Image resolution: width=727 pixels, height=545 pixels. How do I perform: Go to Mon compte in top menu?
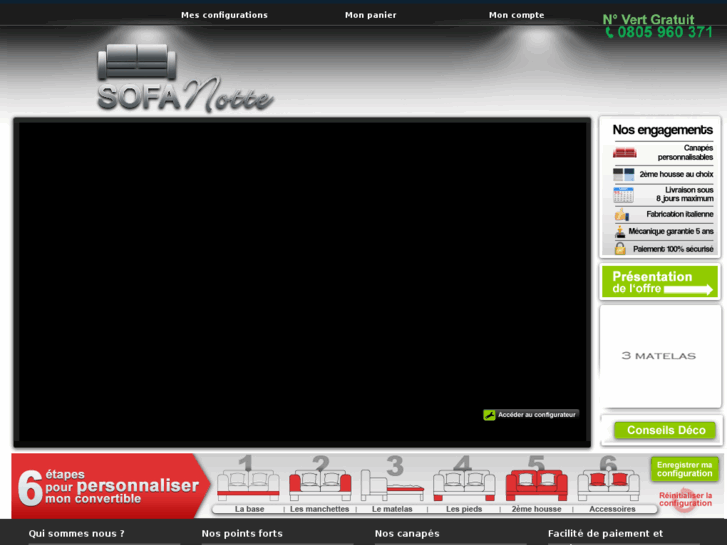pyautogui.click(x=517, y=15)
